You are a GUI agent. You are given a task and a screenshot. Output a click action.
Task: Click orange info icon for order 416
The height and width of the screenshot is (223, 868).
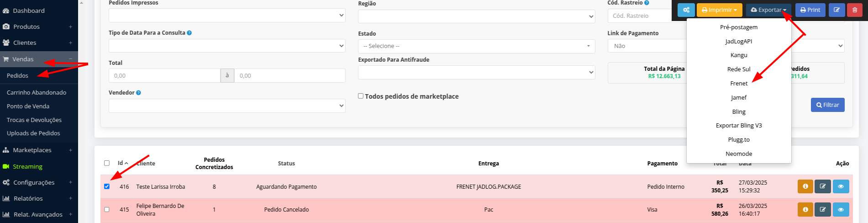[x=805, y=186]
